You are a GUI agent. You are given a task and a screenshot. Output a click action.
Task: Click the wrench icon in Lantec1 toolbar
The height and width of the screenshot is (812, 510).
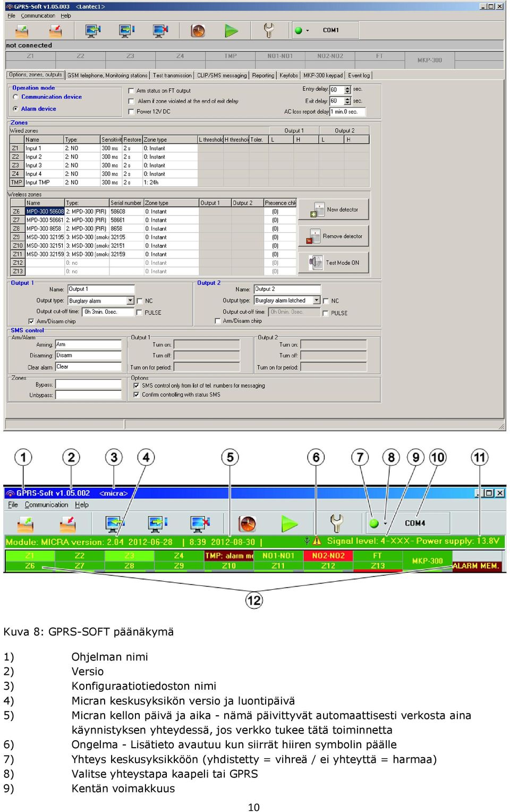269,31
